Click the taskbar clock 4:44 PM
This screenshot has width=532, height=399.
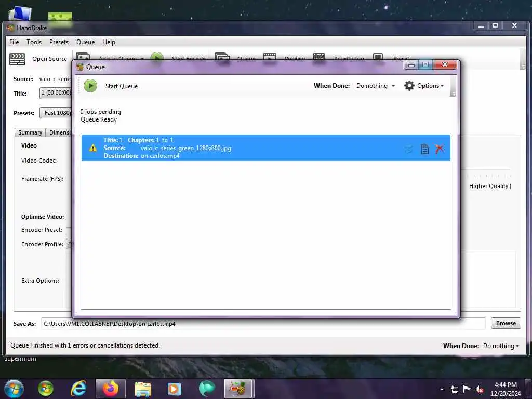pyautogui.click(x=506, y=389)
